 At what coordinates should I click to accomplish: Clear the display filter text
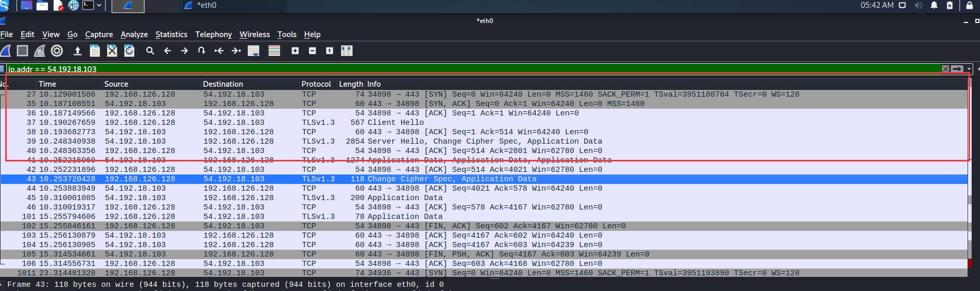[945, 69]
